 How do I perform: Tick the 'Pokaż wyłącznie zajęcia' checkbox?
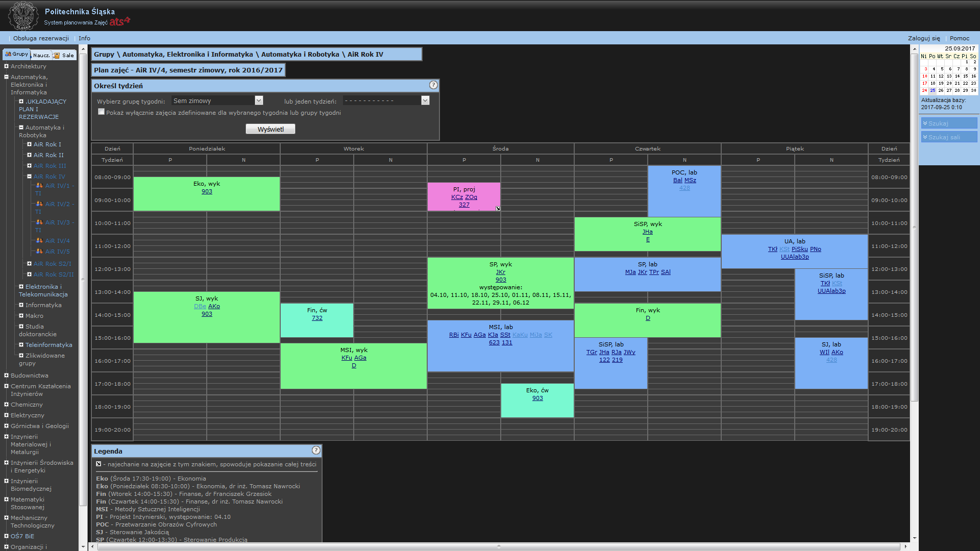[x=101, y=112]
